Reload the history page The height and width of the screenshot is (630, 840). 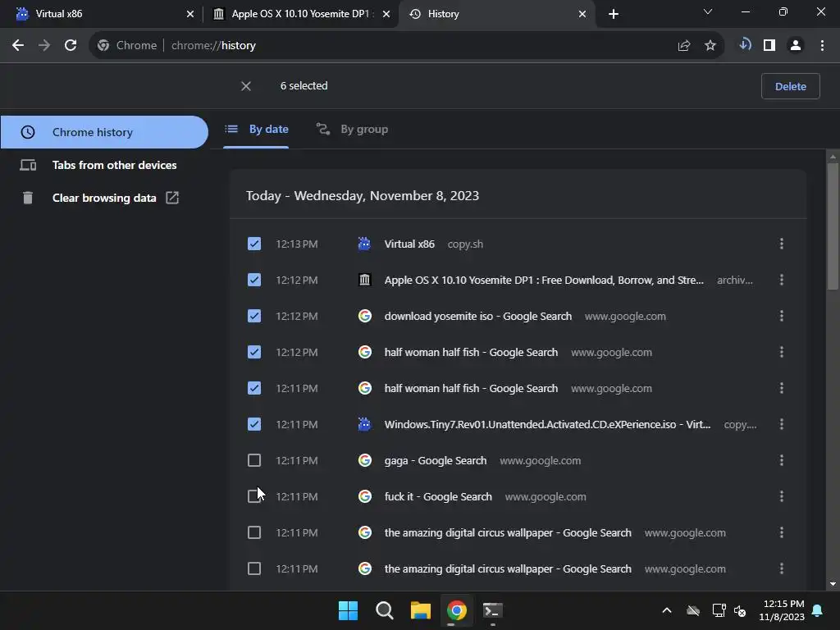(71, 46)
